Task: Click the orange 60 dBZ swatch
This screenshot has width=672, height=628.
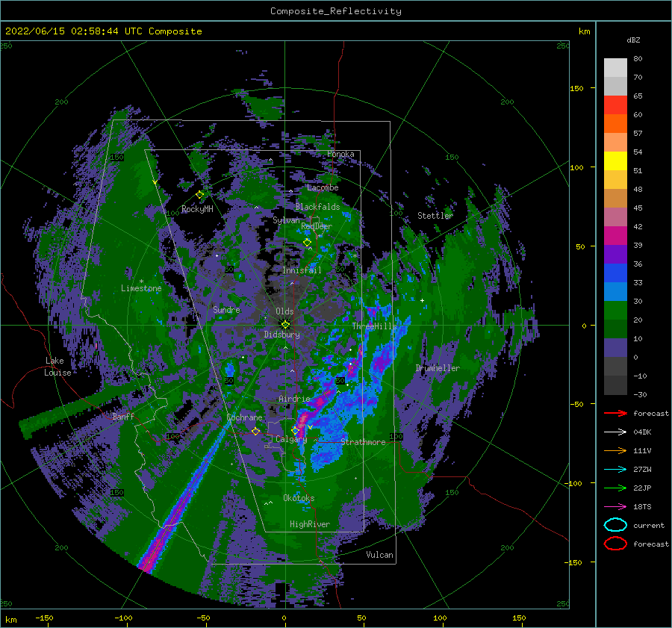Action: tap(615, 123)
